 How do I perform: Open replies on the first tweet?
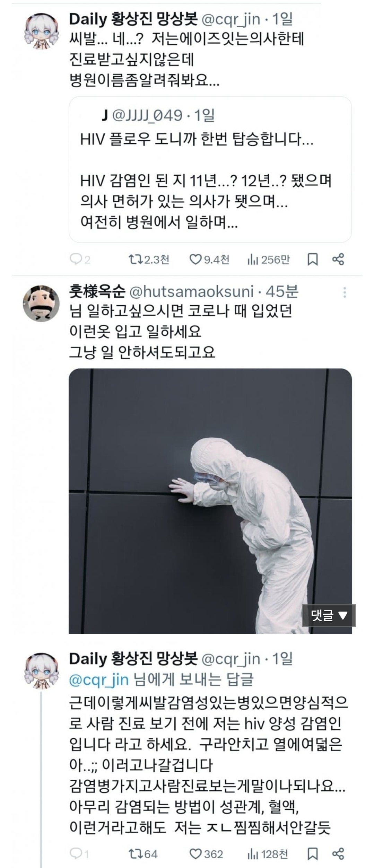80,259
